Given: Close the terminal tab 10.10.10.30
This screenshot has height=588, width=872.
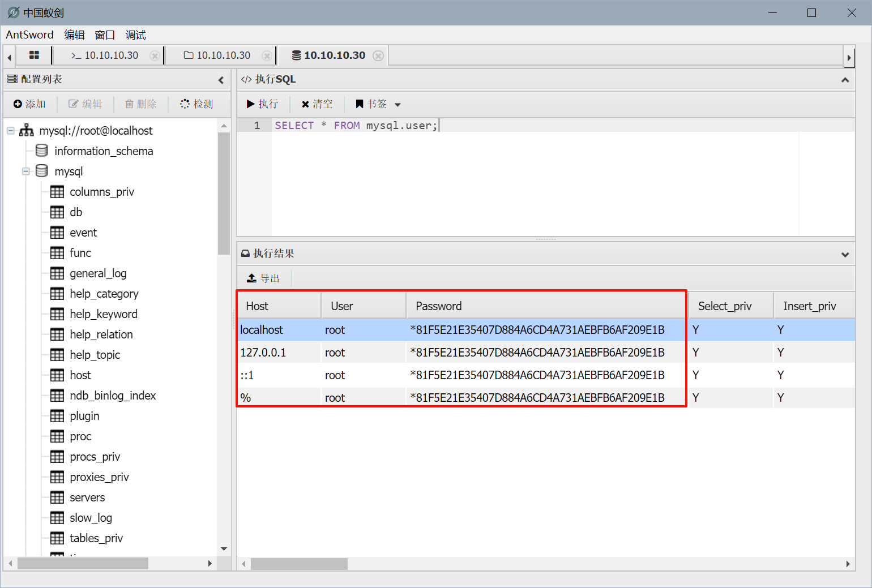Looking at the screenshot, I should pyautogui.click(x=154, y=55).
